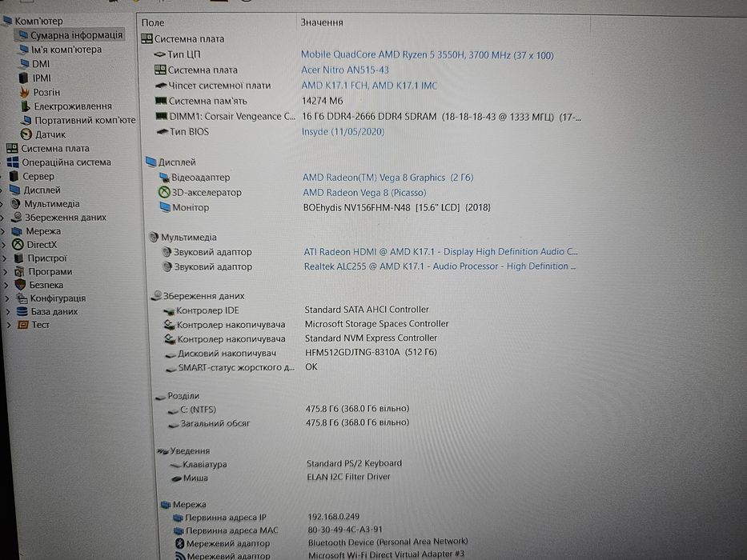Click the Мультимедіа speaker icon in sidebar

[x=16, y=204]
